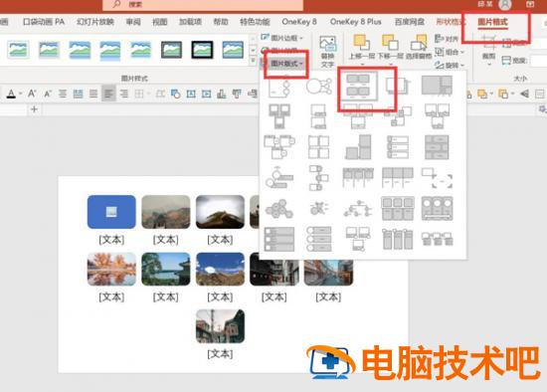Click the increase font size icon

(x=32, y=94)
